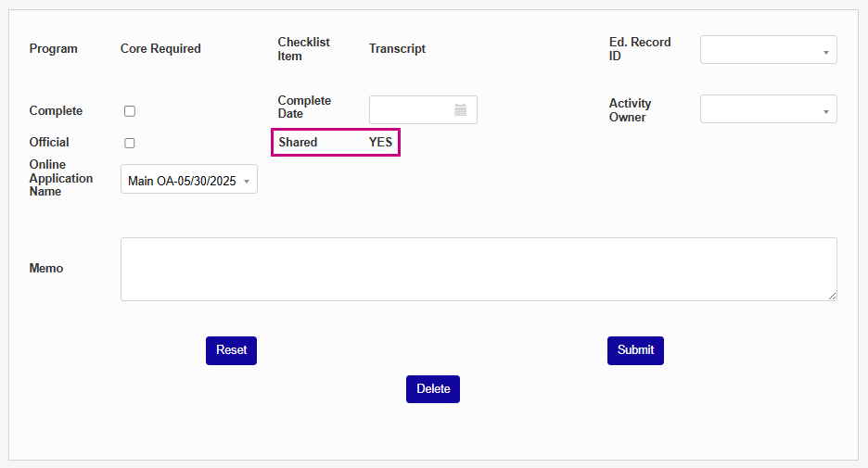The width and height of the screenshot is (868, 468).
Task: Click the Shared YES value
Action: pyautogui.click(x=380, y=143)
